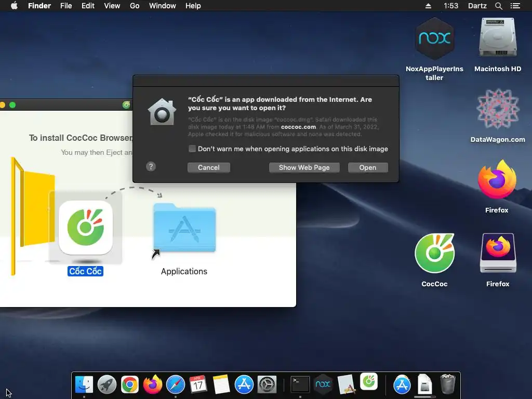Click the clock showing 1:53
Viewport: 532px width, 399px height.
pos(450,6)
